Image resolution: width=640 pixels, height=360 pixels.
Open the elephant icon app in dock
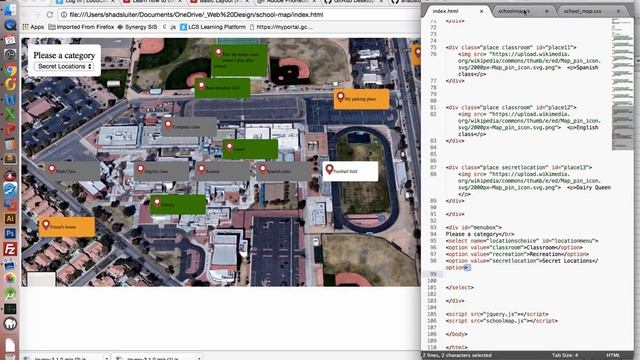click(10, 324)
